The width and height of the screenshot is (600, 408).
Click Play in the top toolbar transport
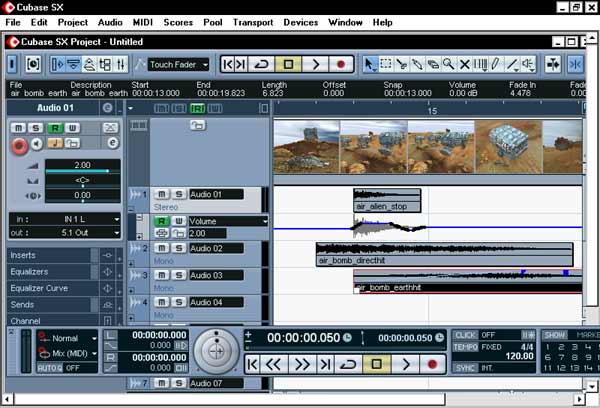(314, 65)
